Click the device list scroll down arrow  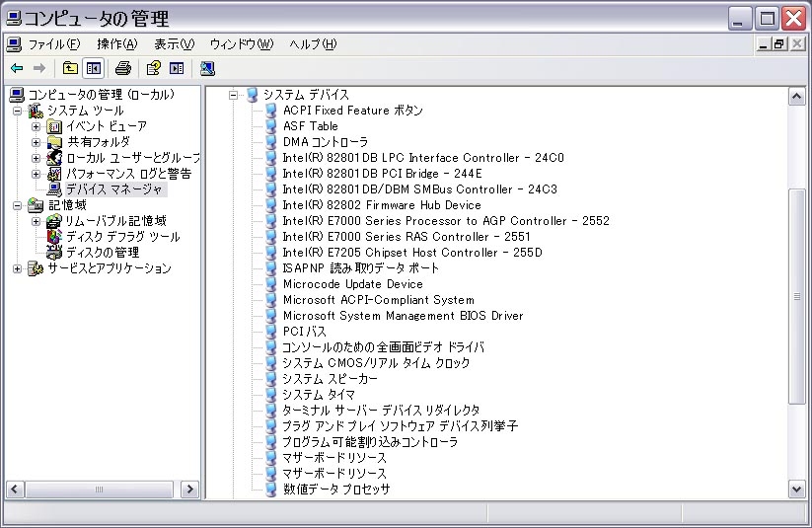(796, 489)
